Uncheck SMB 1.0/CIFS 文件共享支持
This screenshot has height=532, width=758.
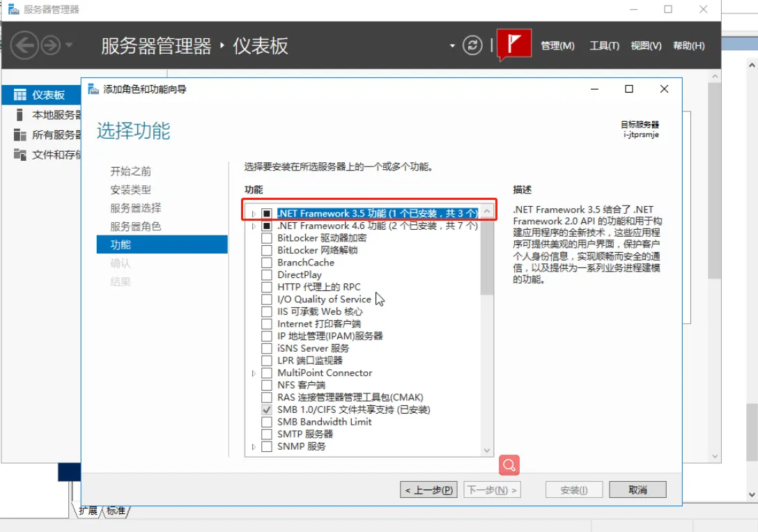coord(266,409)
